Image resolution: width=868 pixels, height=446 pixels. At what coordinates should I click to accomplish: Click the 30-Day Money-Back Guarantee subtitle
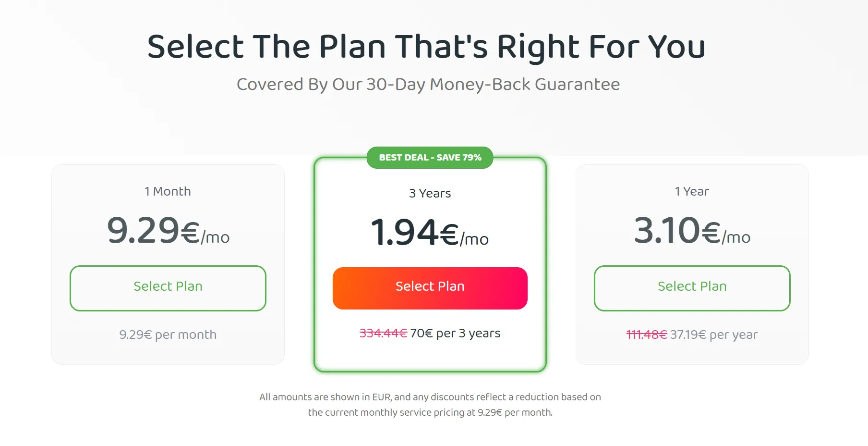coord(429,84)
